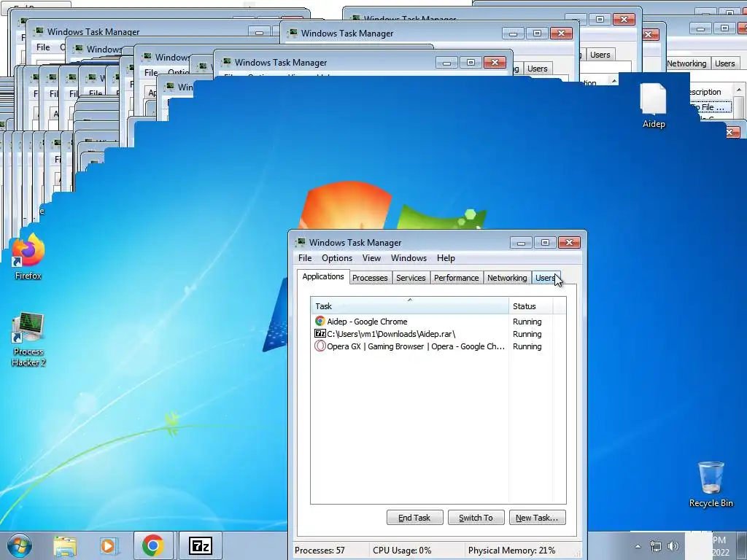Screen dimensions: 747x560
Task: Switch to 7-Zip in taskbar
Action: (201, 545)
